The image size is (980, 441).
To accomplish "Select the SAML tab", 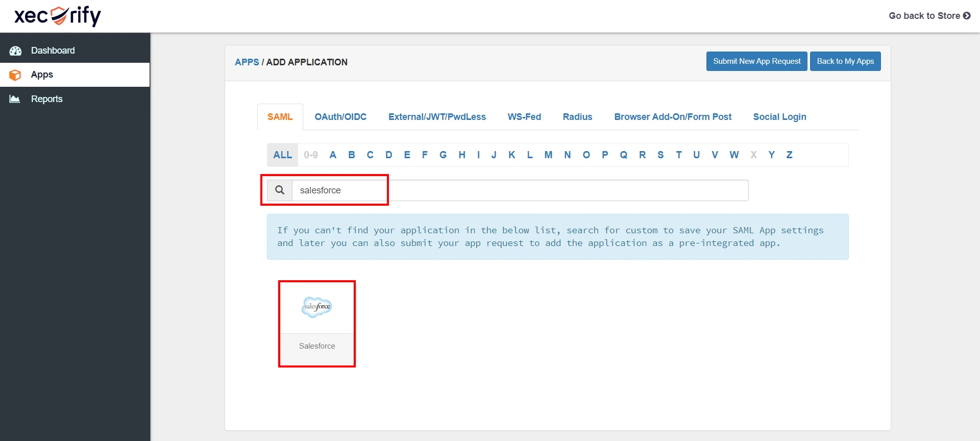I will click(280, 117).
